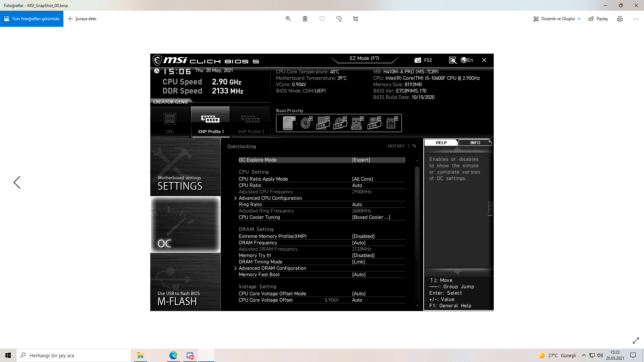Image resolution: width=644 pixels, height=362 pixels.
Task: Open Windows Start menu
Action: tap(8, 355)
